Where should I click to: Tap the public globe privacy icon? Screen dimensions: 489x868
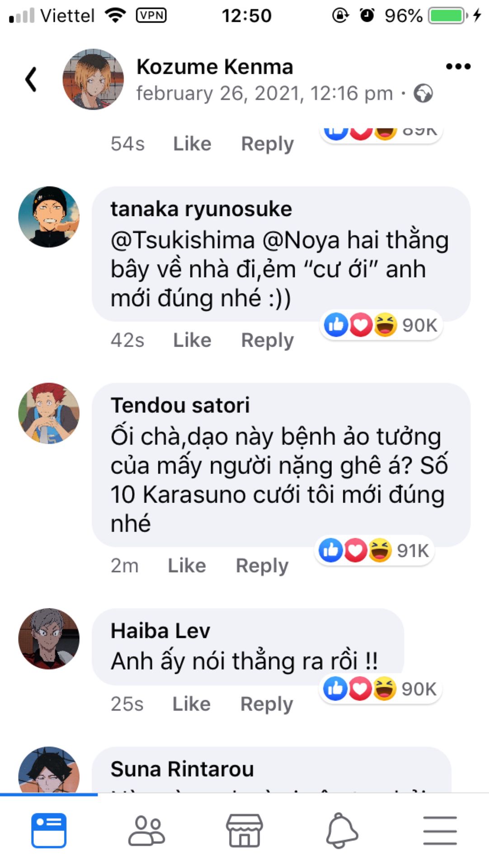coord(423,94)
